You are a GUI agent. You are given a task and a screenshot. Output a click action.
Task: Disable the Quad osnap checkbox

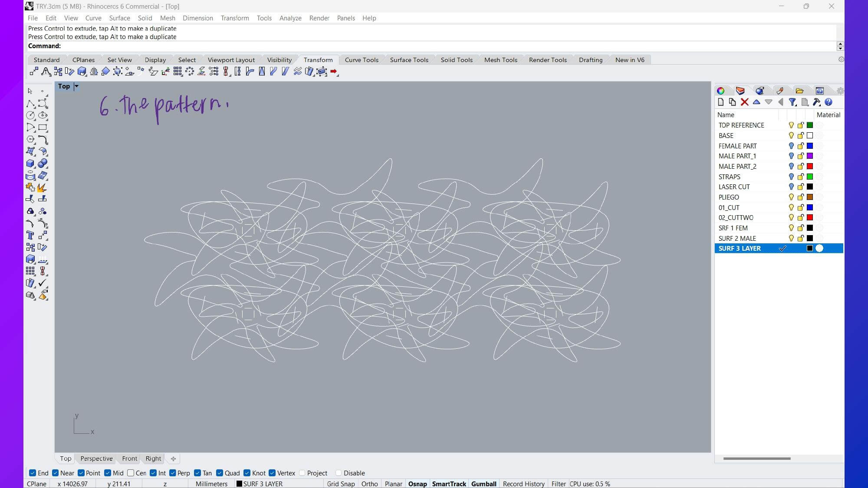point(220,473)
